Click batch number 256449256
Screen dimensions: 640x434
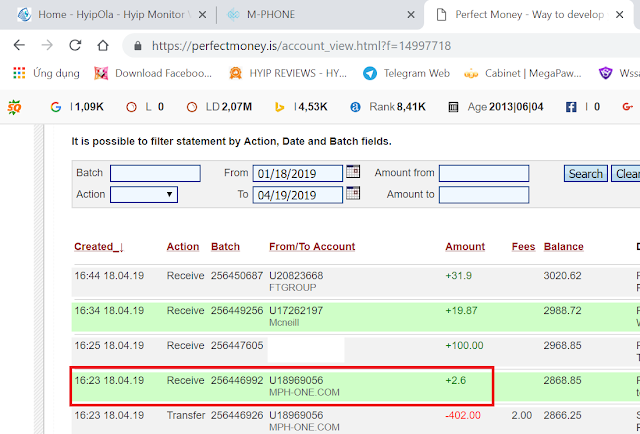(x=237, y=311)
